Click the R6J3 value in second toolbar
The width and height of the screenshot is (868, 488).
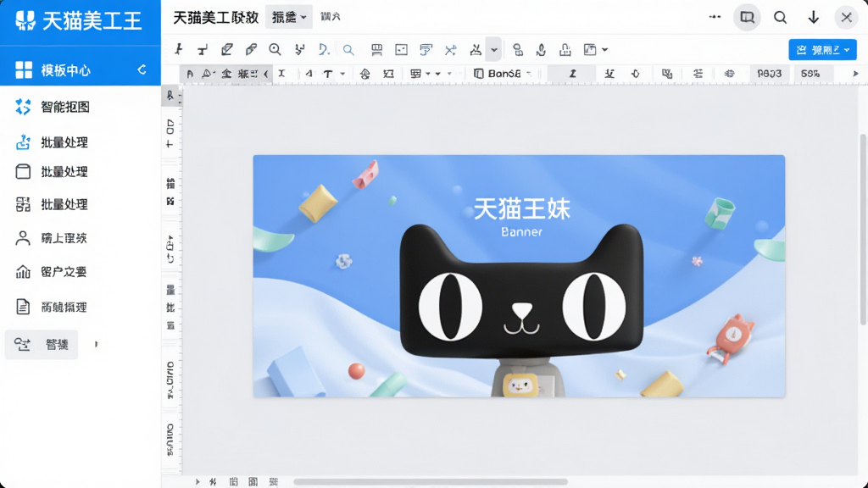point(770,74)
